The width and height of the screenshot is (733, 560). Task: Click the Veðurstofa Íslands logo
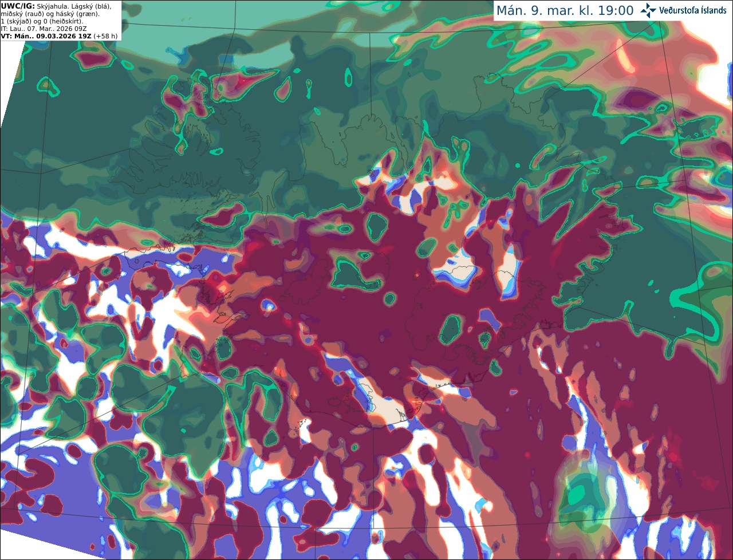[x=683, y=10]
